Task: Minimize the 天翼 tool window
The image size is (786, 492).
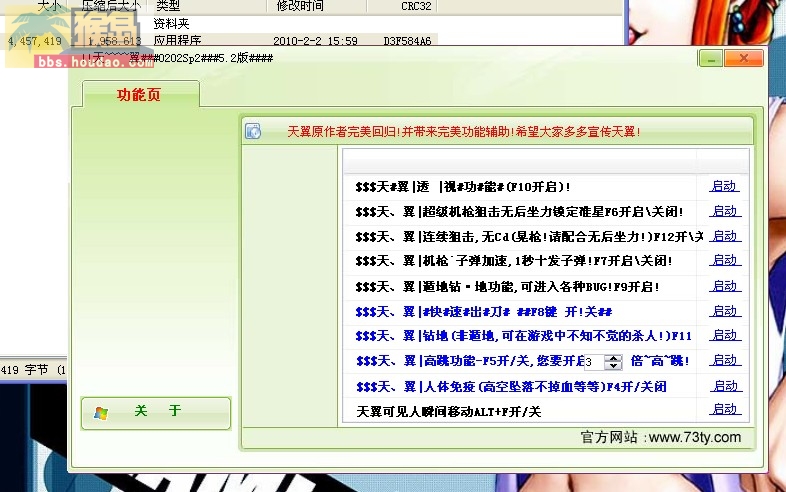Action: (x=711, y=59)
